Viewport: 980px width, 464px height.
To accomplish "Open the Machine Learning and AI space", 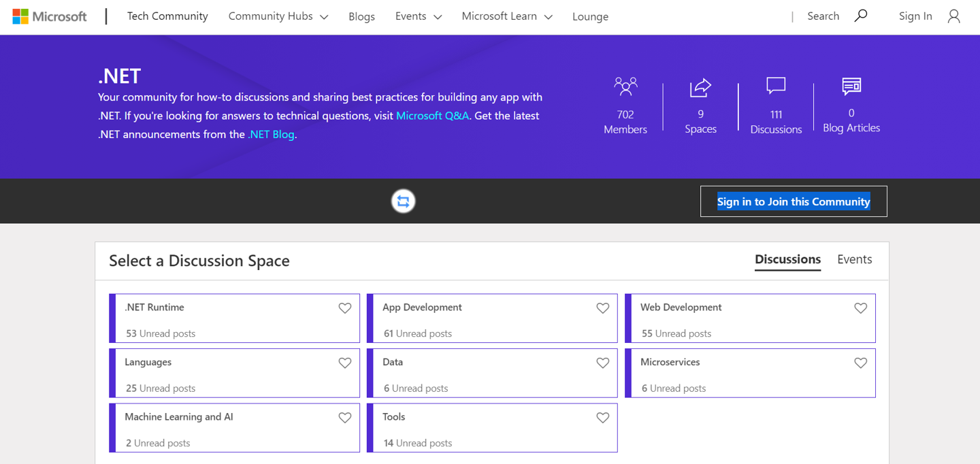I will coord(179,417).
